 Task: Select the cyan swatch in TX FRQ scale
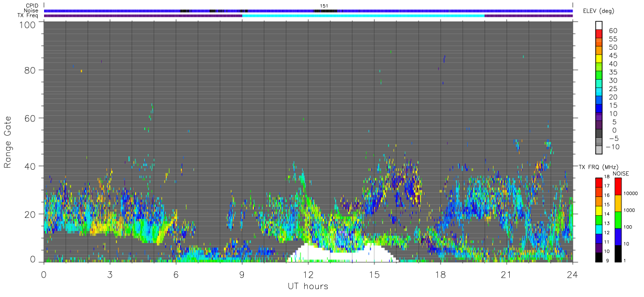599,229
